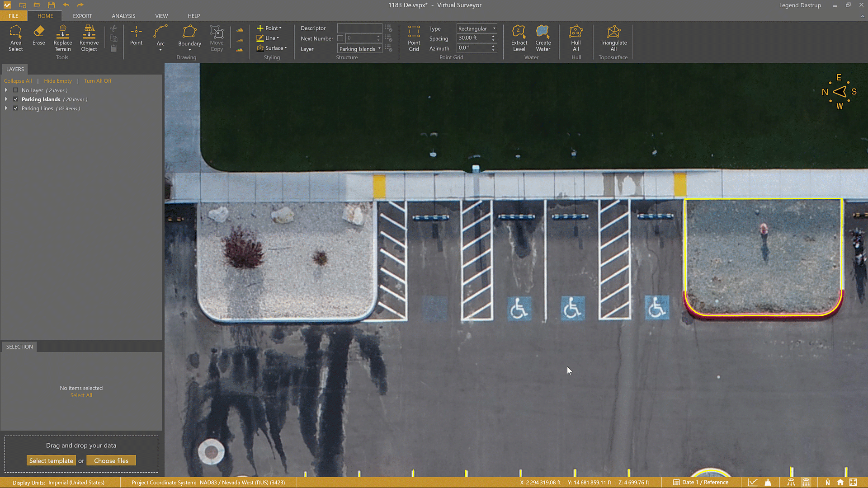Click the Hull All icon
Screen dimensions: 868x488
(x=576, y=38)
